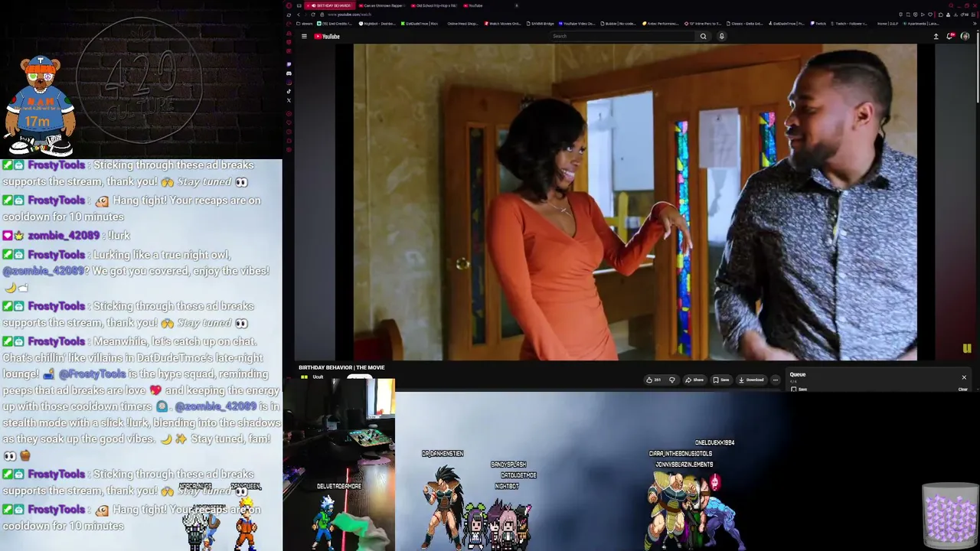Open the YouTube account avatar menu
This screenshot has height=551, width=980.
tap(965, 36)
